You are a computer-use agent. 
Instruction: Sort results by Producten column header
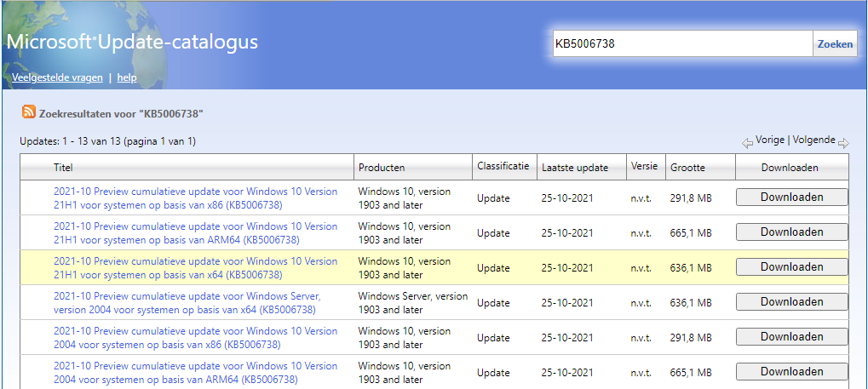click(x=382, y=167)
